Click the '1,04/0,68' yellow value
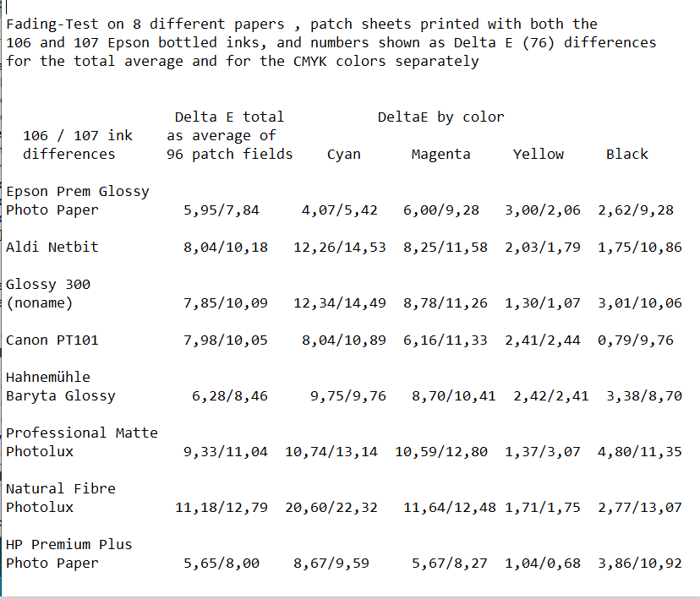 (542, 563)
